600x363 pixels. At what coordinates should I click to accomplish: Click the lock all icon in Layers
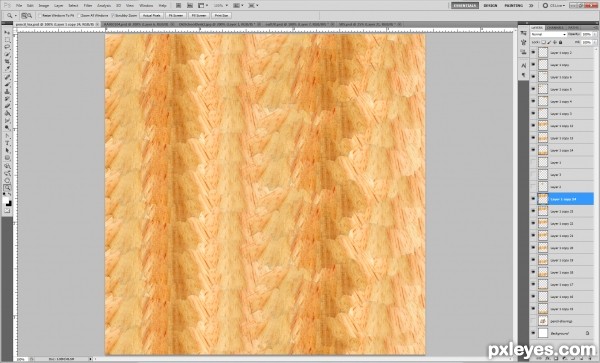coord(561,42)
